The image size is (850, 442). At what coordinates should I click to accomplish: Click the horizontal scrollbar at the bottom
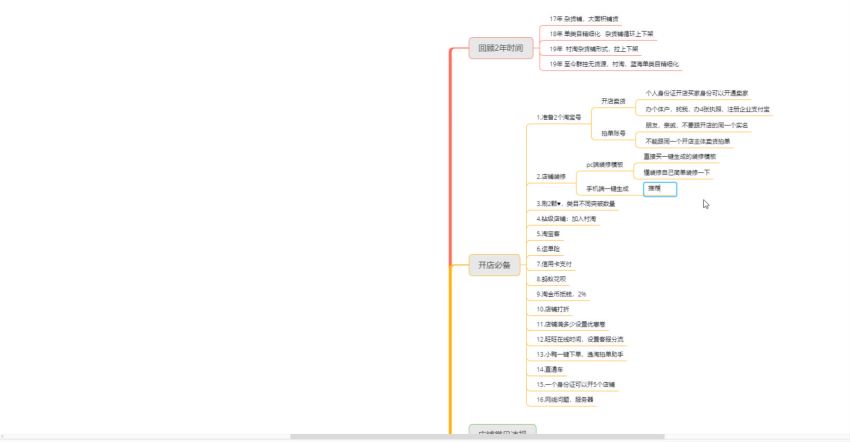point(477,437)
